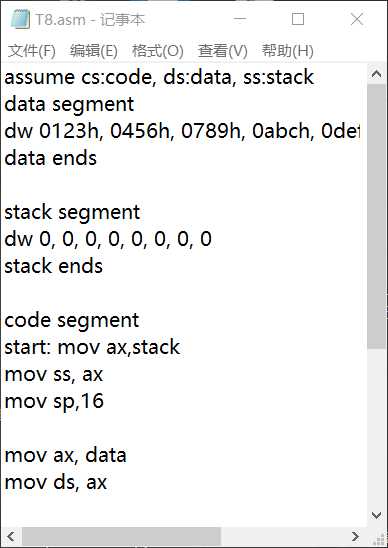Minimize the T8.asm Notepad window

240,19
